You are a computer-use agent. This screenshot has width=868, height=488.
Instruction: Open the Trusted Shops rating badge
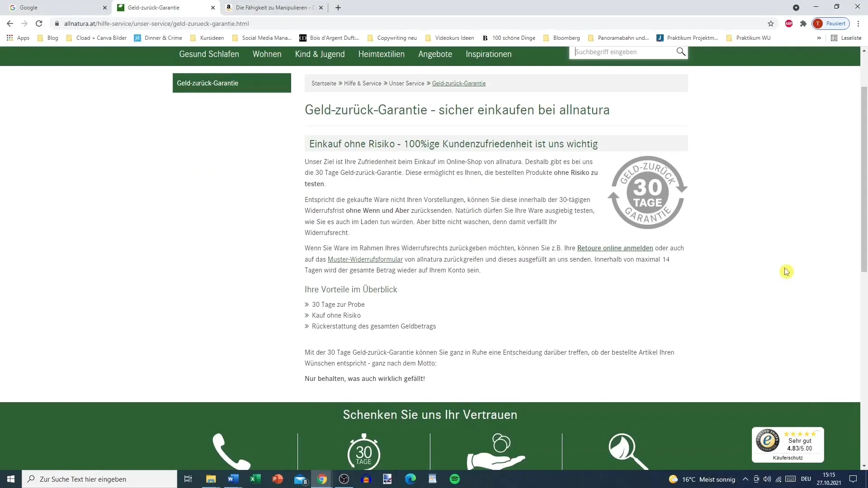click(x=788, y=445)
